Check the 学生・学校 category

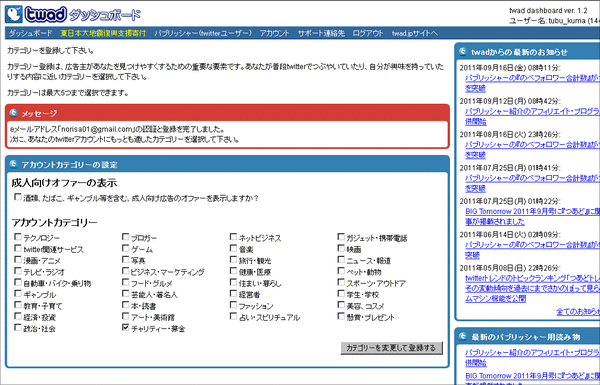coord(341,293)
